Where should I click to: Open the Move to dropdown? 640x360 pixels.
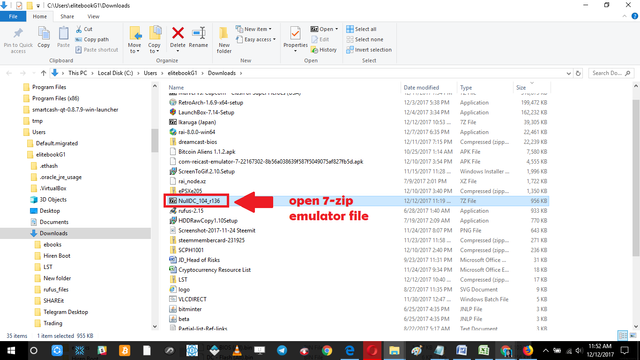tap(134, 40)
